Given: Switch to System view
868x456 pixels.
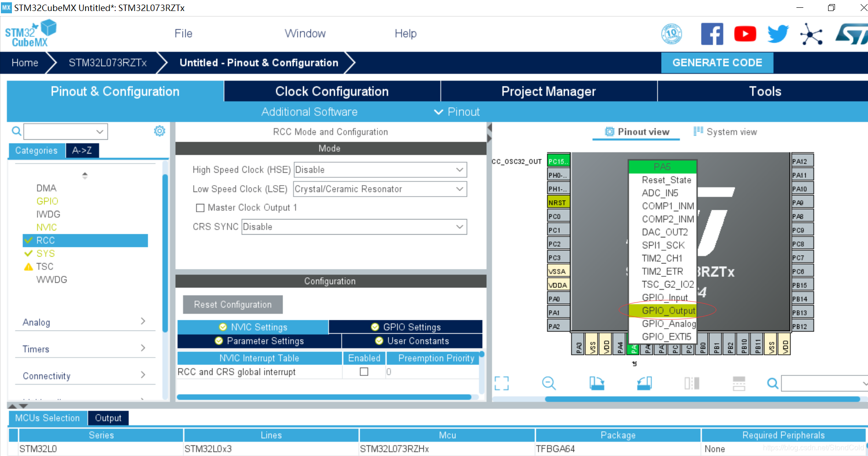Looking at the screenshot, I should [725, 132].
